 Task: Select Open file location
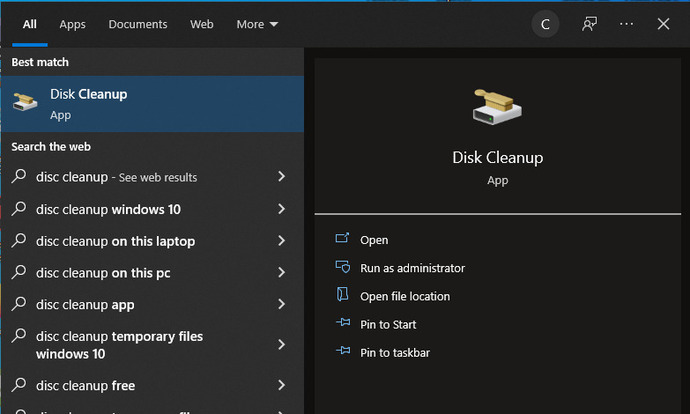405,296
